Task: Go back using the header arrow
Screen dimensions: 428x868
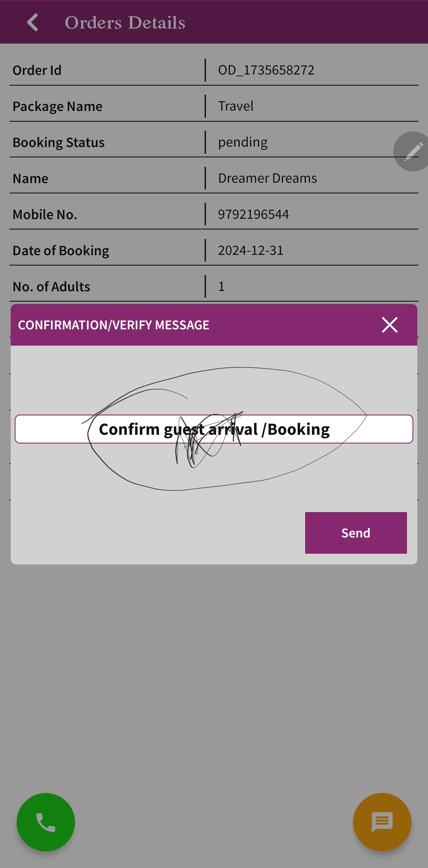Action: (32, 23)
